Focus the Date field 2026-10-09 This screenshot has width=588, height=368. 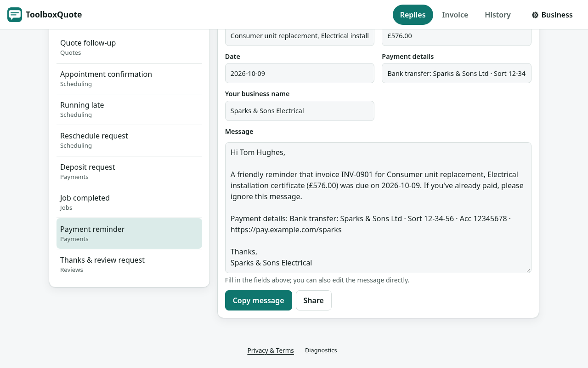tap(300, 73)
